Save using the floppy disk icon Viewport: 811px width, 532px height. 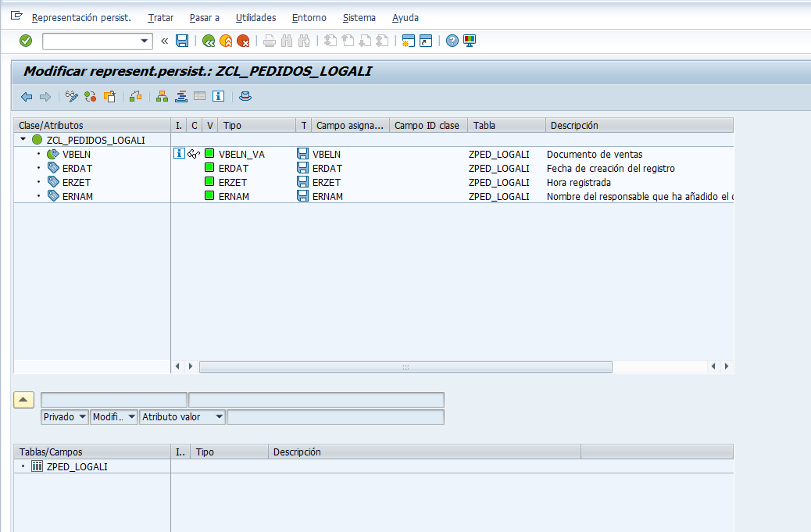[182, 41]
